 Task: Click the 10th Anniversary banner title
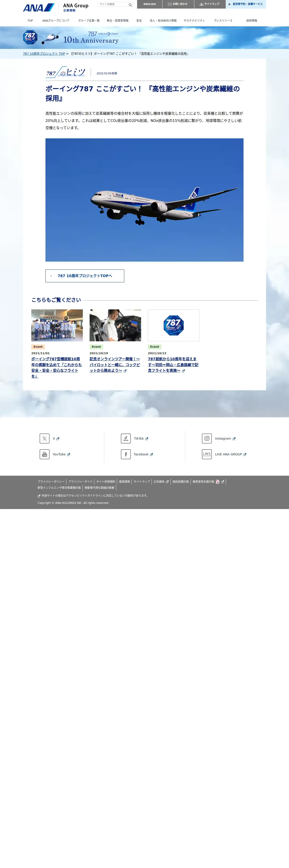[x=91, y=40]
